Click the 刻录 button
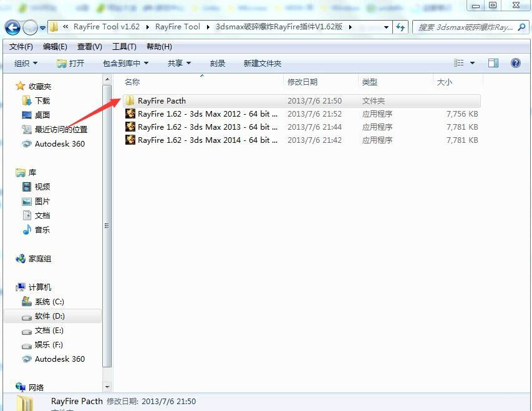Image resolution: width=532 pixels, height=411 pixels. tap(218, 63)
